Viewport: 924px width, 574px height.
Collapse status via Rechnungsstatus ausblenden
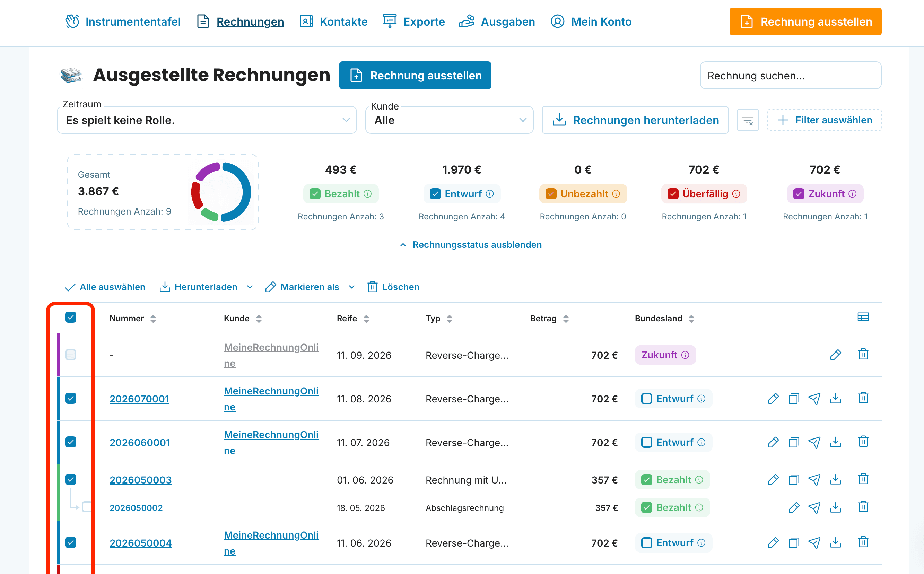click(471, 245)
